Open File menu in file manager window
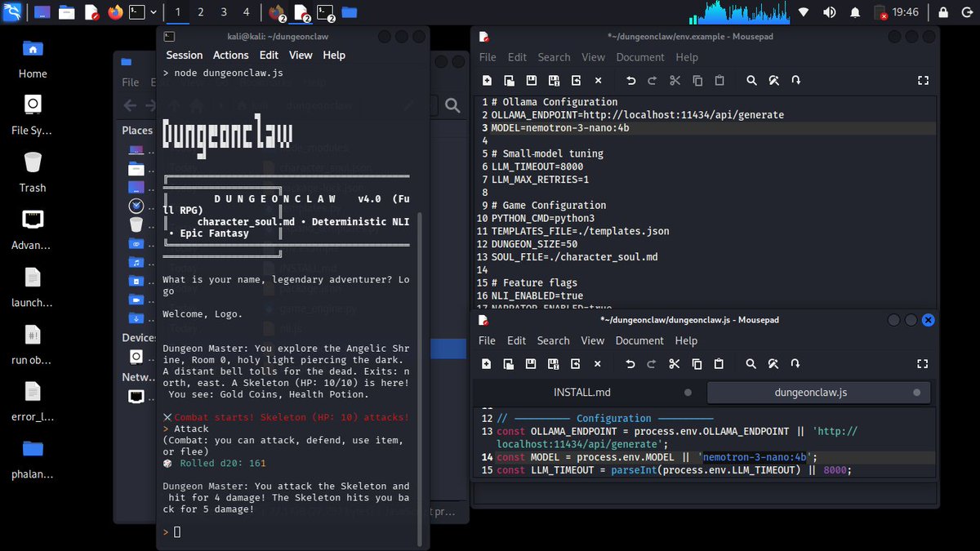This screenshot has width=980, height=551. tap(131, 82)
